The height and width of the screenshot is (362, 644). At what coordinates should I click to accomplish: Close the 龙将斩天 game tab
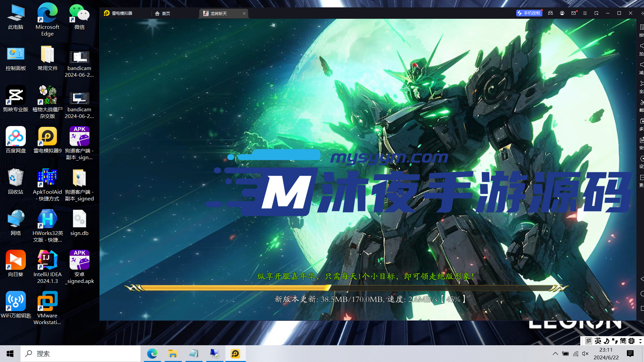tap(244, 13)
